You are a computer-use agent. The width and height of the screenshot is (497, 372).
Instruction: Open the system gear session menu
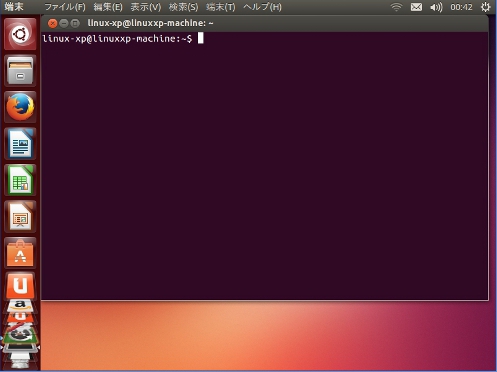tap(485, 7)
